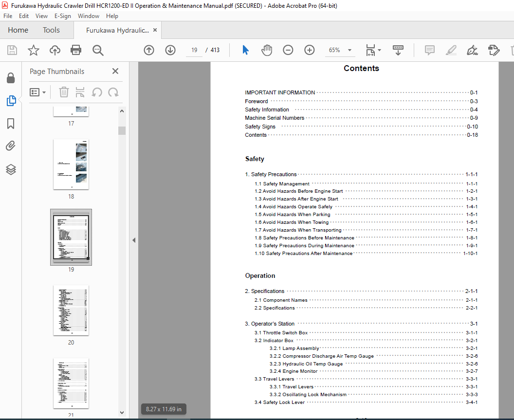The width and height of the screenshot is (514, 420).
Task: Close the Furukawa Hydraulic document tab
Action: (x=155, y=30)
